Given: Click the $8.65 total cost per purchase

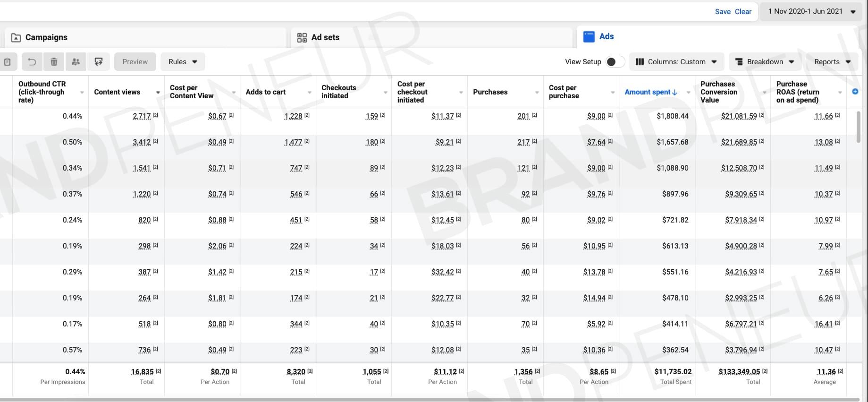Looking at the screenshot, I should 599,372.
